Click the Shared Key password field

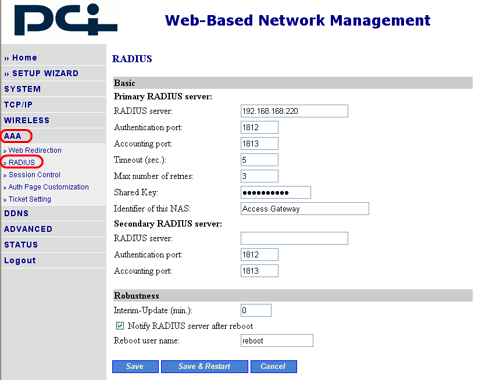pyautogui.click(x=276, y=192)
